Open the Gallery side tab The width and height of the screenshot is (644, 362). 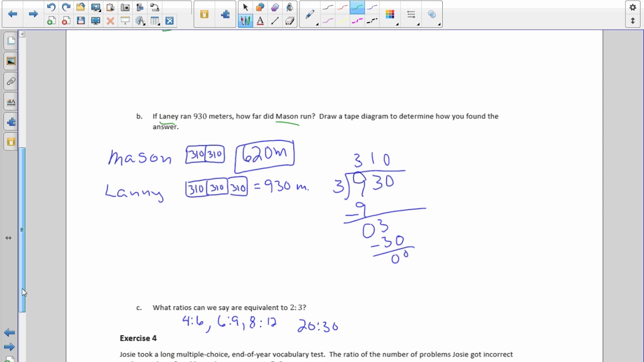coord(11,61)
